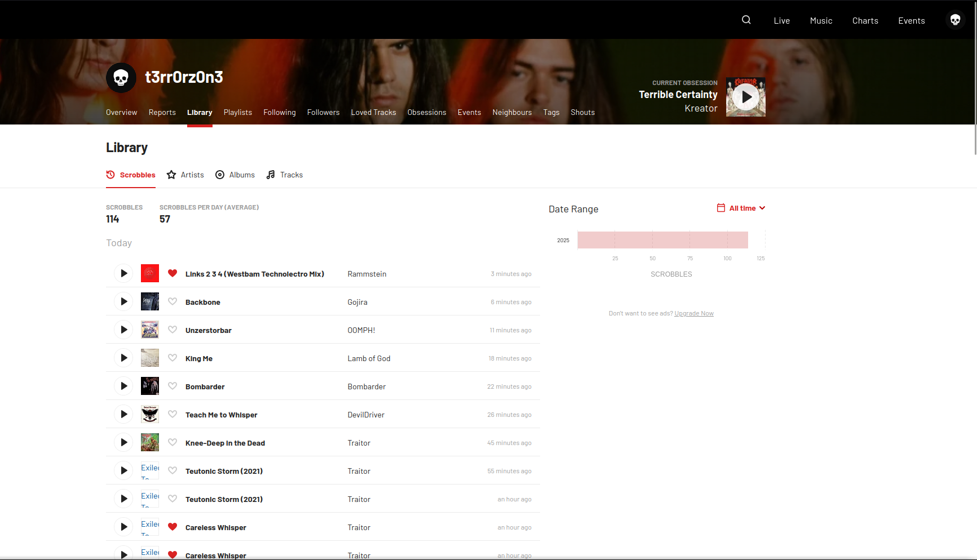Screen dimensions: 977x560
Task: Click the Upgrade Now link
Action: [693, 314]
